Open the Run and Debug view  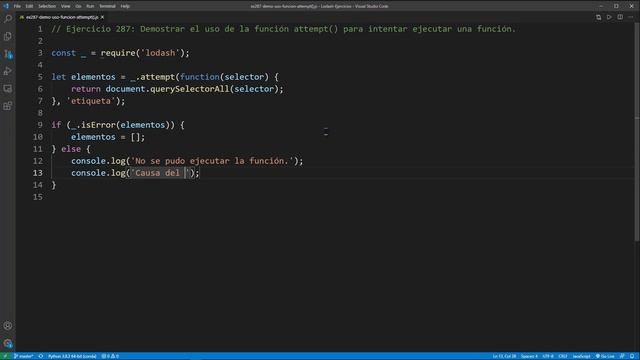click(x=8, y=71)
